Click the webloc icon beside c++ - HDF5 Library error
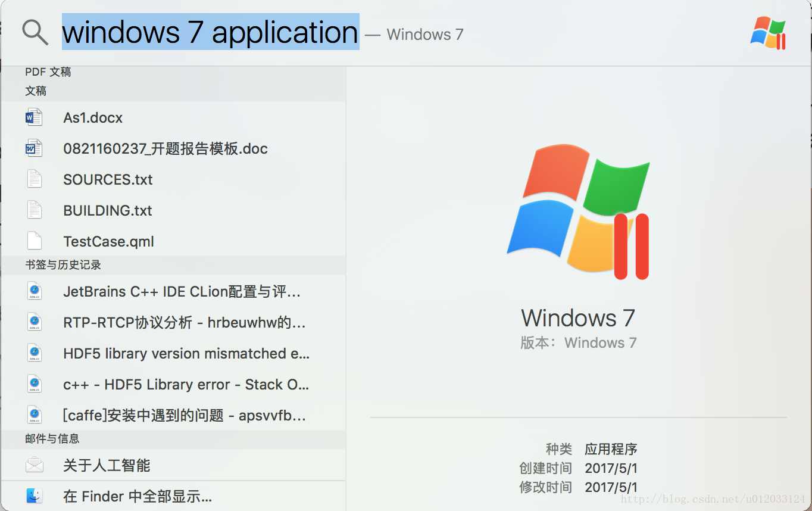This screenshot has width=812, height=511. click(35, 384)
